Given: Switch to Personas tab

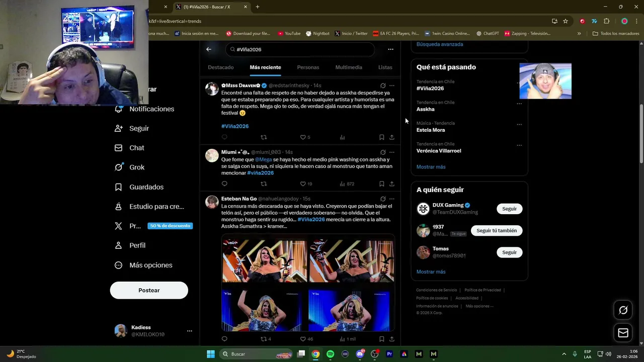Looking at the screenshot, I should 308,67.
